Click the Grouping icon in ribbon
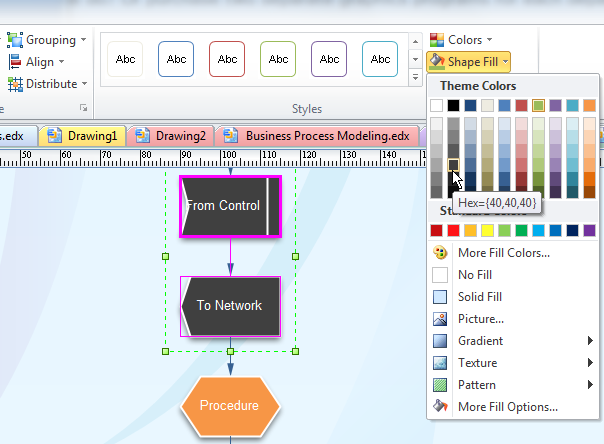This screenshot has height=444, width=604. (15, 40)
